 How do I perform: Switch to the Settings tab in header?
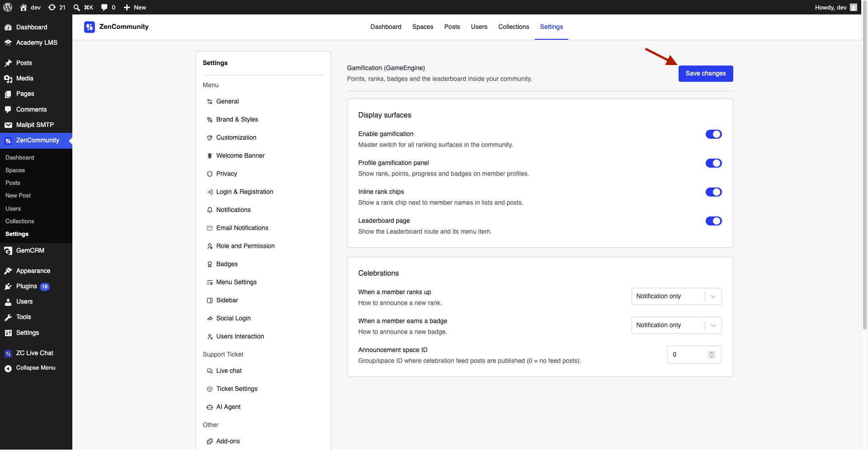point(552,27)
